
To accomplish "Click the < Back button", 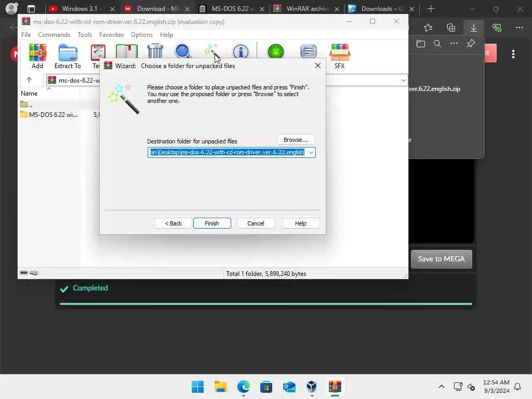I will 174,223.
